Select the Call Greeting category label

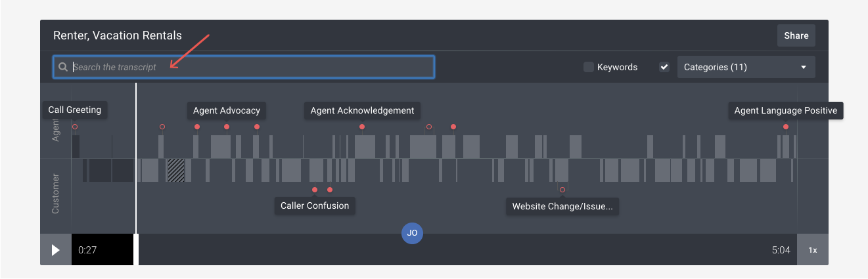click(x=75, y=110)
